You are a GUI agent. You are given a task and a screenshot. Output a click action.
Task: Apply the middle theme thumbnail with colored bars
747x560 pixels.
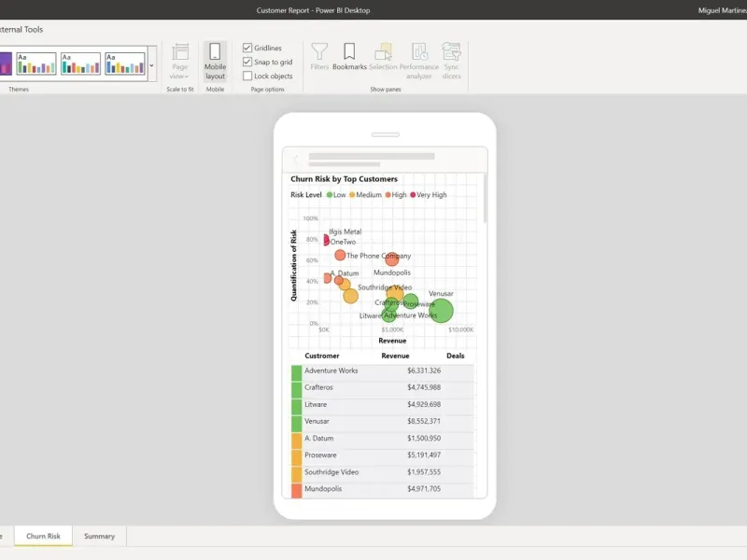(80, 63)
